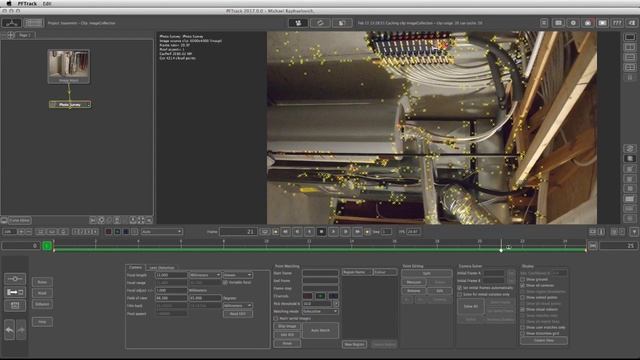
Task: Click the New Region button
Action: [x=354, y=344]
